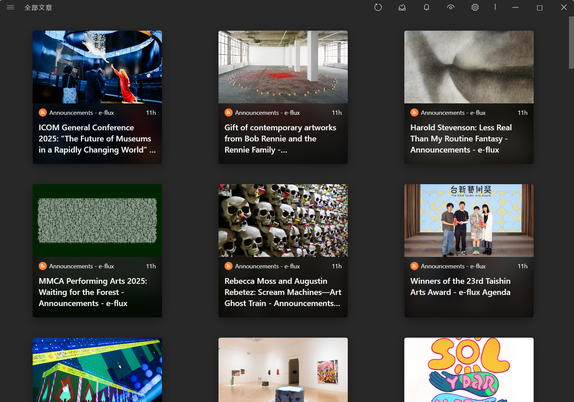Open the colorful blue stage illustration thumbnail

pos(97,370)
